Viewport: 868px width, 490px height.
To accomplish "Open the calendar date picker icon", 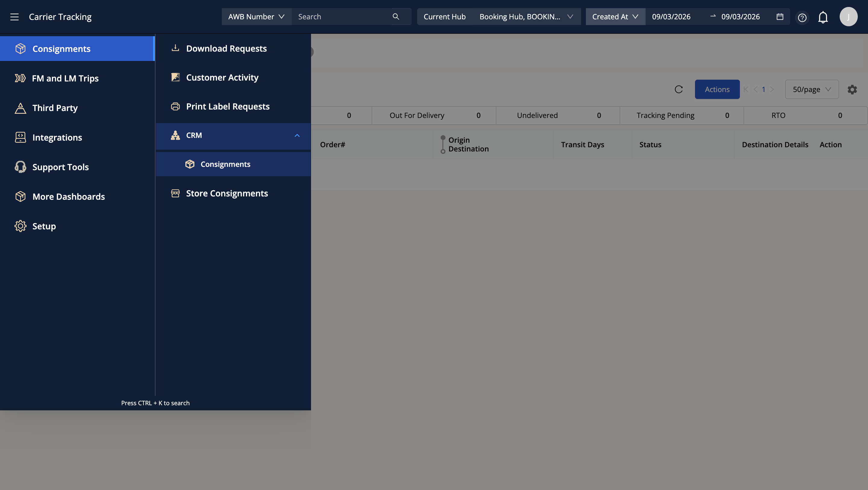I will tap(780, 17).
